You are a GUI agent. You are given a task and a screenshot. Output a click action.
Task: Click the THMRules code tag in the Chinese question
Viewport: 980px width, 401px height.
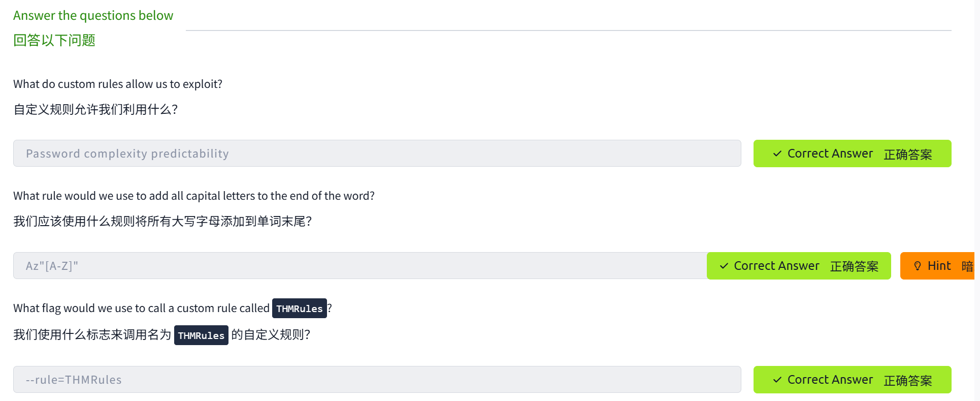click(201, 335)
